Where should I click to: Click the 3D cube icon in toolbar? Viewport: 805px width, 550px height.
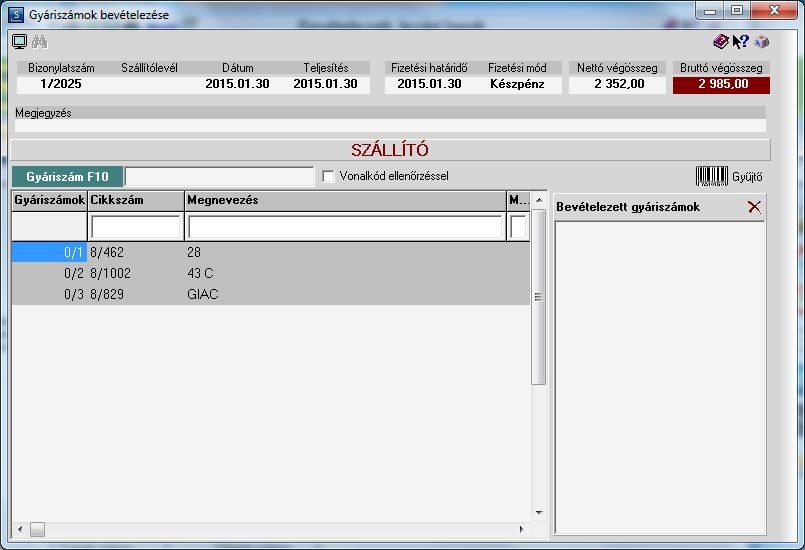[761, 42]
